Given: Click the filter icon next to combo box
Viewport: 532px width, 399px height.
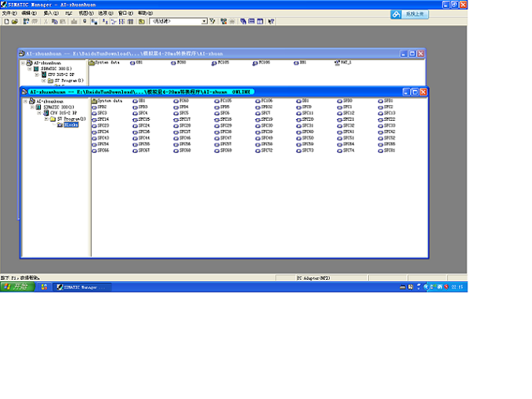Looking at the screenshot, I should point(212,21).
